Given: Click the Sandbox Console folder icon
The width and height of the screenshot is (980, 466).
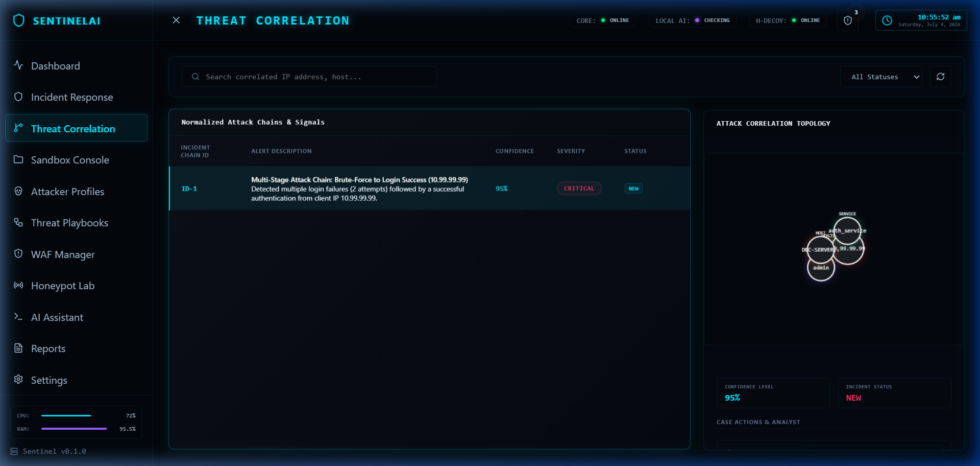Looking at the screenshot, I should point(18,159).
